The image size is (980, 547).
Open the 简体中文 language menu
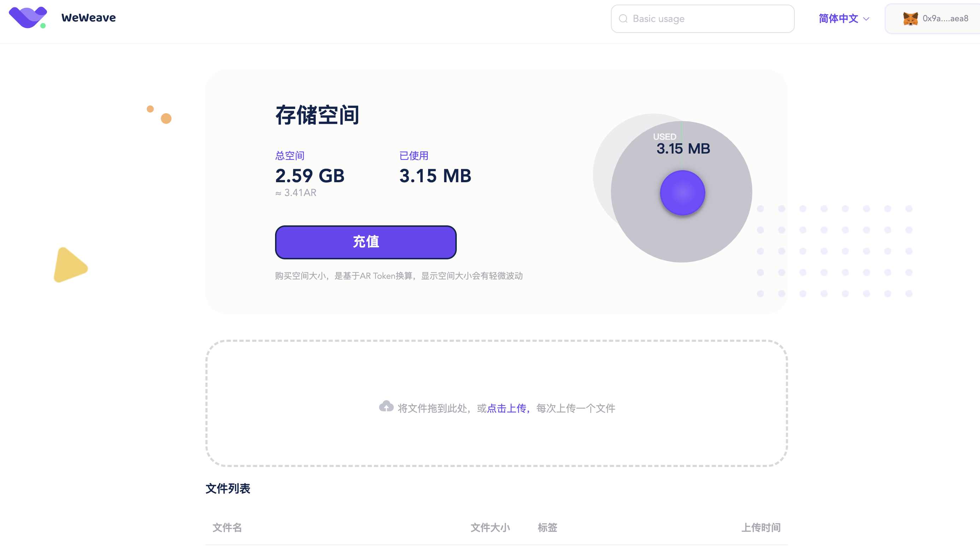pos(838,19)
